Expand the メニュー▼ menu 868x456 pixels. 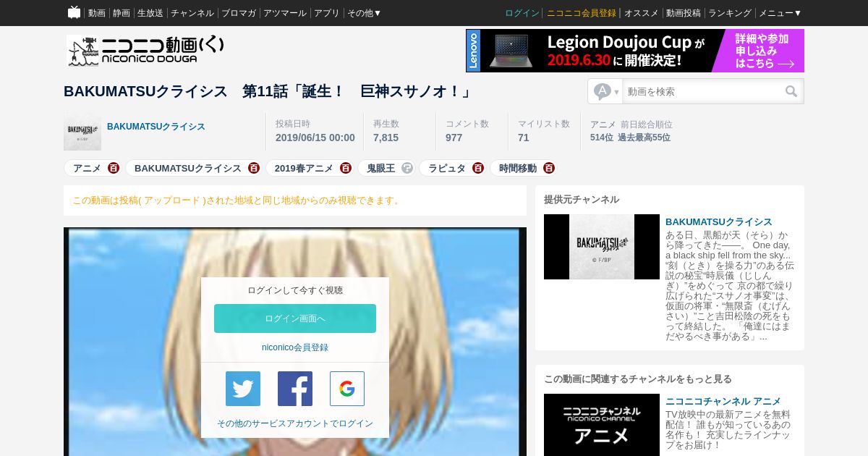[780, 13]
